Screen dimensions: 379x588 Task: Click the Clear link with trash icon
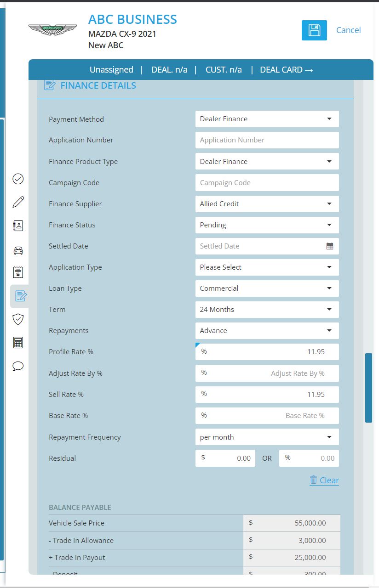tap(324, 480)
